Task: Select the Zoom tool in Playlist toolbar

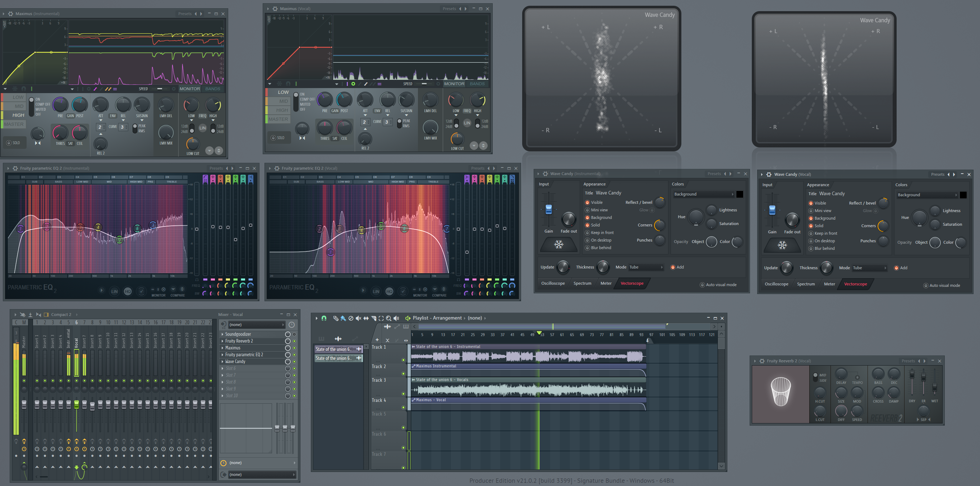Action: pos(388,318)
